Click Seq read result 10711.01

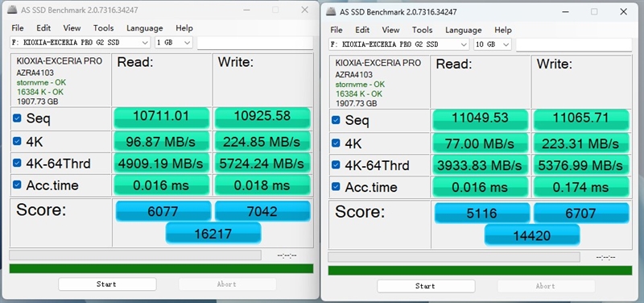coord(162,118)
